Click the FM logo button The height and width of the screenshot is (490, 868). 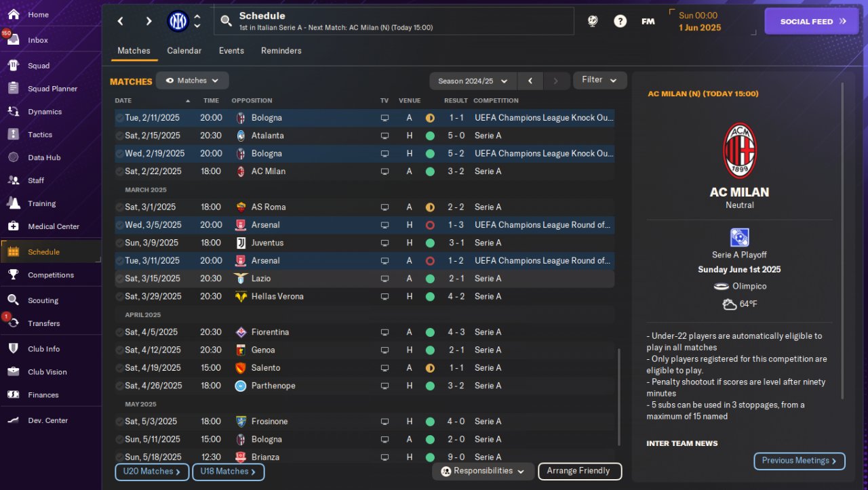pos(648,21)
